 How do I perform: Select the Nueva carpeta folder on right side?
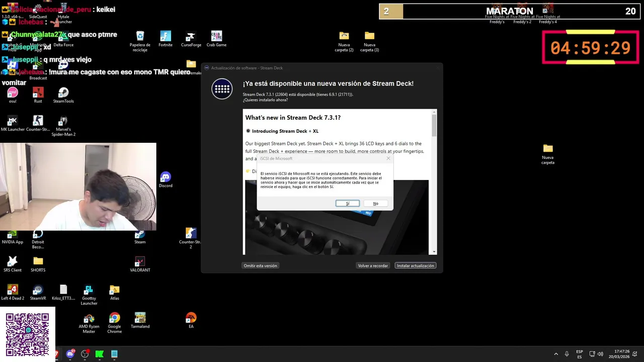(x=548, y=154)
